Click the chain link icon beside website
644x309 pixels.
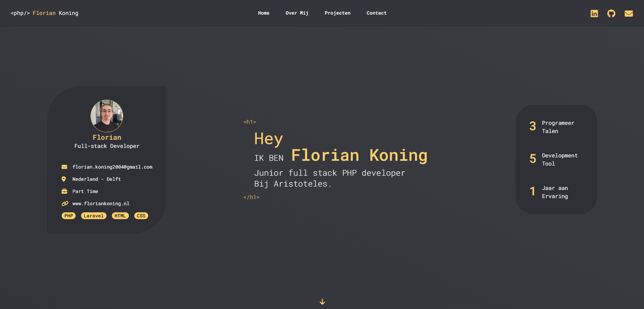(65, 204)
